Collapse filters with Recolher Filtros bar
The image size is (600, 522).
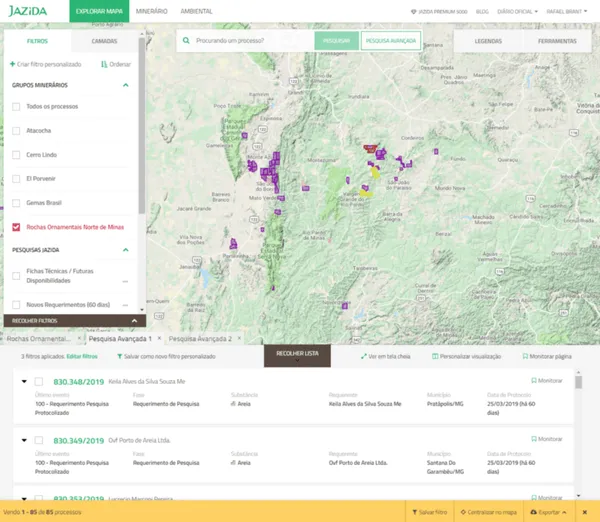[x=75, y=321]
